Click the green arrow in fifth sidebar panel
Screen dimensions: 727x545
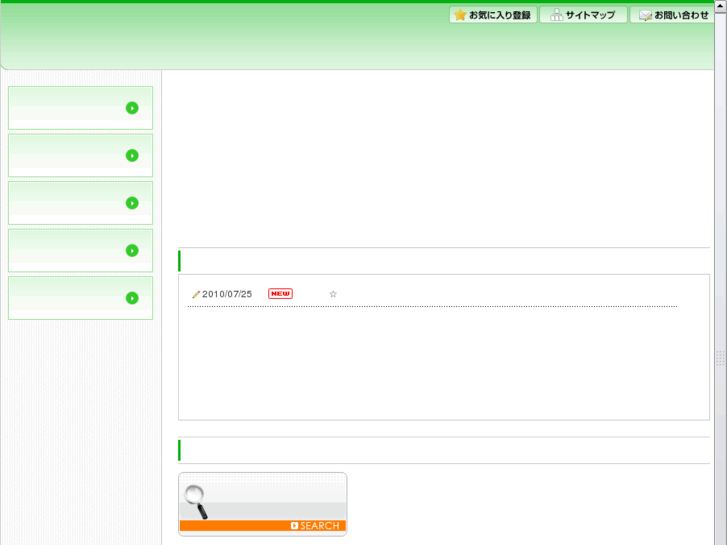[x=132, y=298]
